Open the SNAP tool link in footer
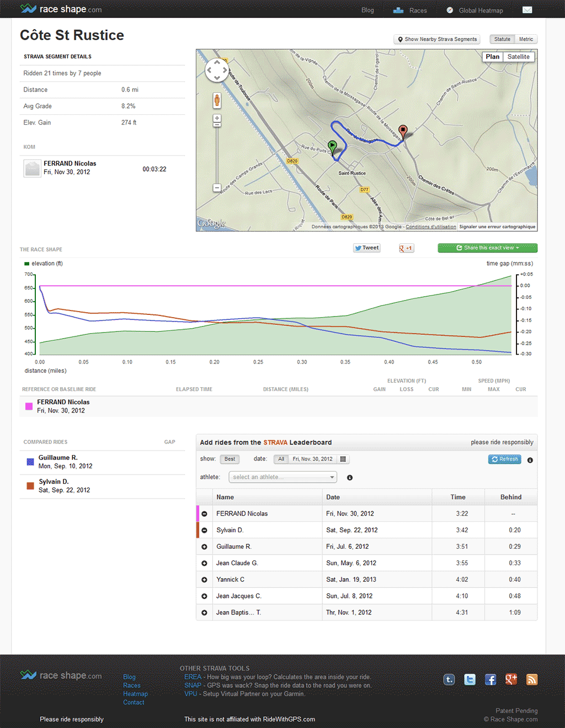 click(x=193, y=686)
